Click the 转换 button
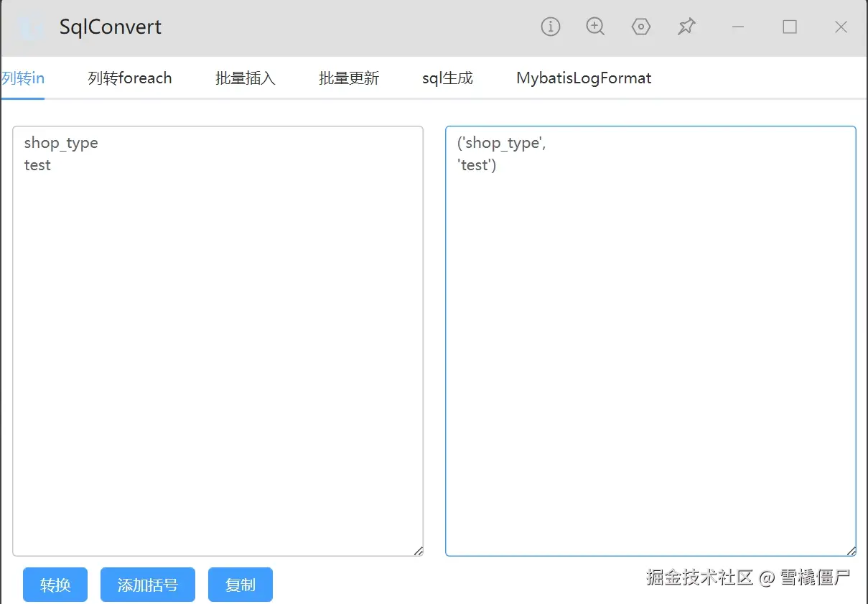 55,585
